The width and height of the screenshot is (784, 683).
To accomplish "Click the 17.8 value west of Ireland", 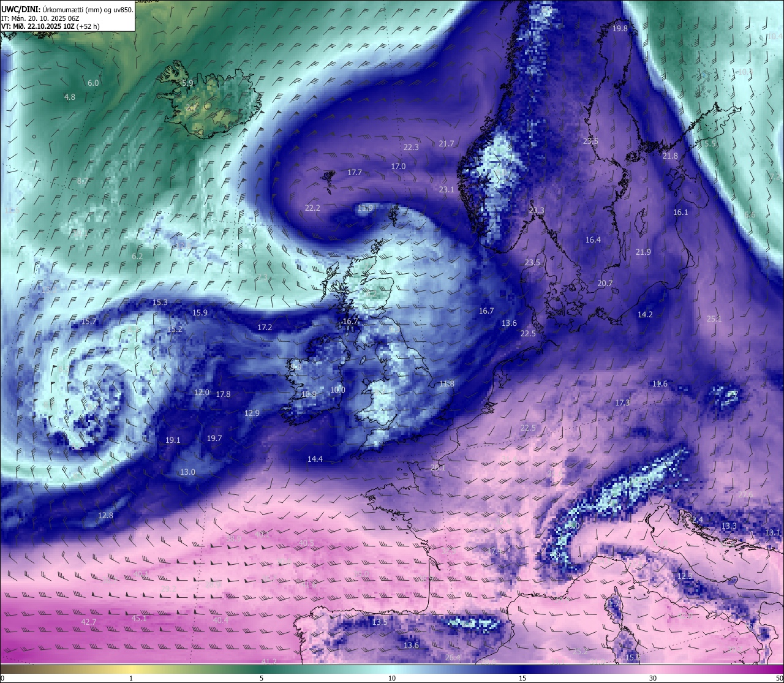I will tap(223, 394).
